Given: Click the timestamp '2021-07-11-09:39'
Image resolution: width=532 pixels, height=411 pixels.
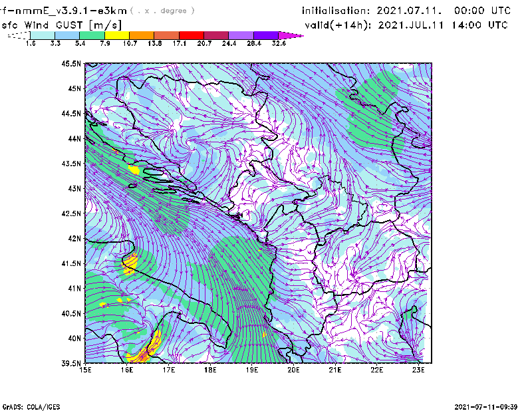Looking at the screenshot, I should [x=486, y=407].
